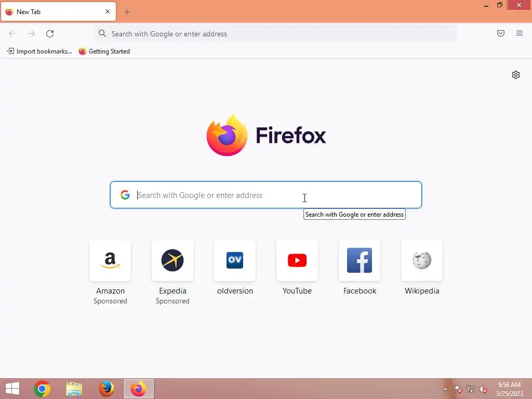Click the address bar search field
Screen dimensions: 532x399
[275, 34]
